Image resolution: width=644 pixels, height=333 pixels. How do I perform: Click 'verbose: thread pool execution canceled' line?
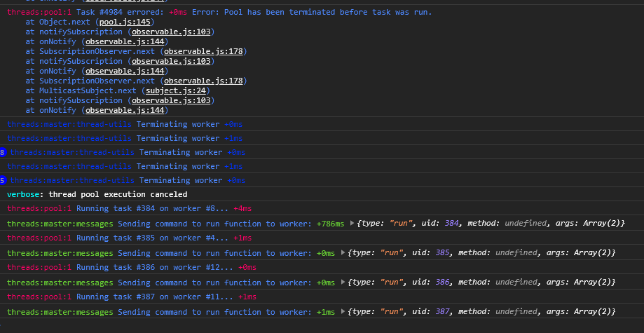(x=97, y=194)
